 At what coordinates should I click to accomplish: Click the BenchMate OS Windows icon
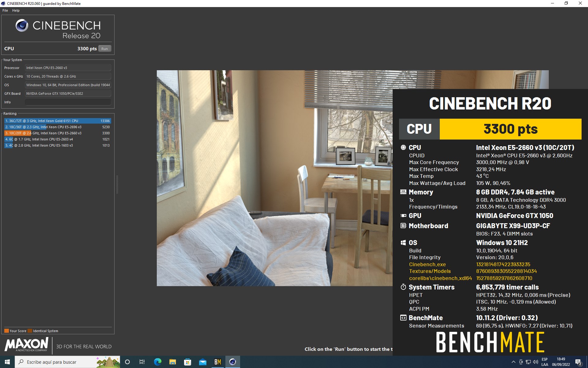point(403,243)
